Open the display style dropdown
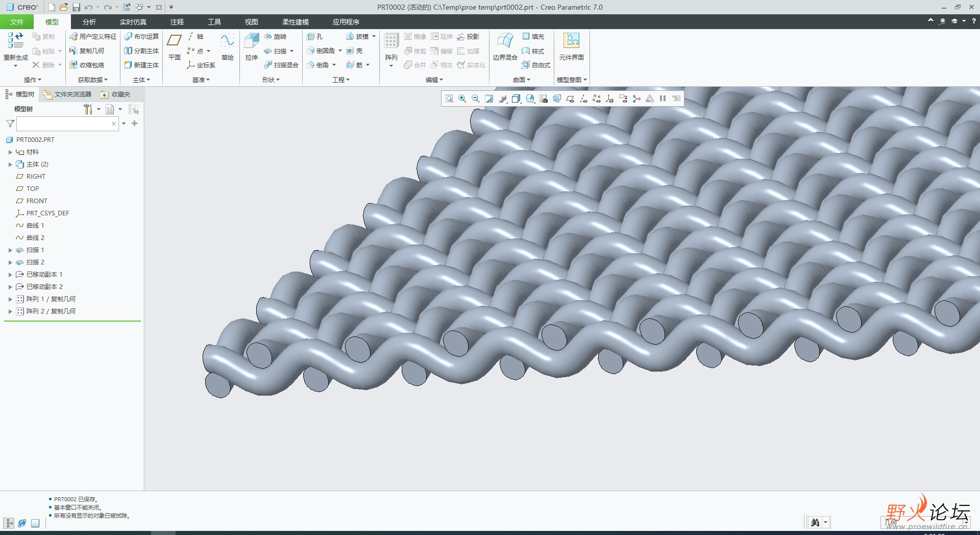This screenshot has width=980, height=535. (516, 99)
